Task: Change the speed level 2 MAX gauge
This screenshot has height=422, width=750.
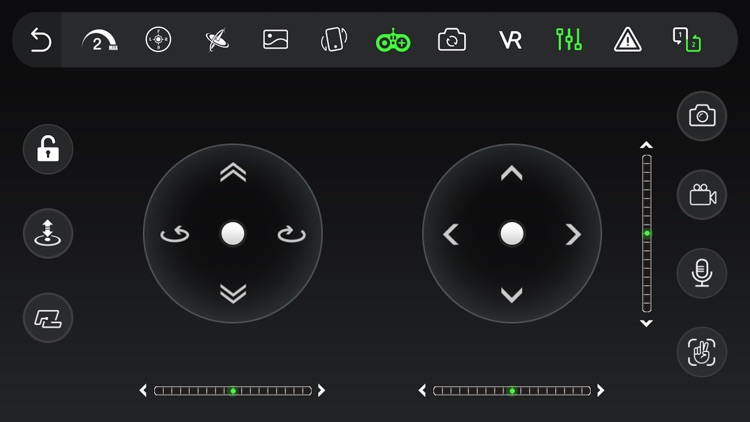Action: [x=100, y=40]
